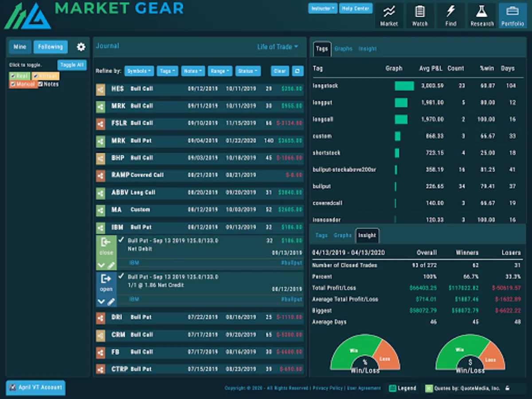Screen dimensions: 532x399
Task: Click the Toggle All button
Action: pyautogui.click(x=72, y=65)
